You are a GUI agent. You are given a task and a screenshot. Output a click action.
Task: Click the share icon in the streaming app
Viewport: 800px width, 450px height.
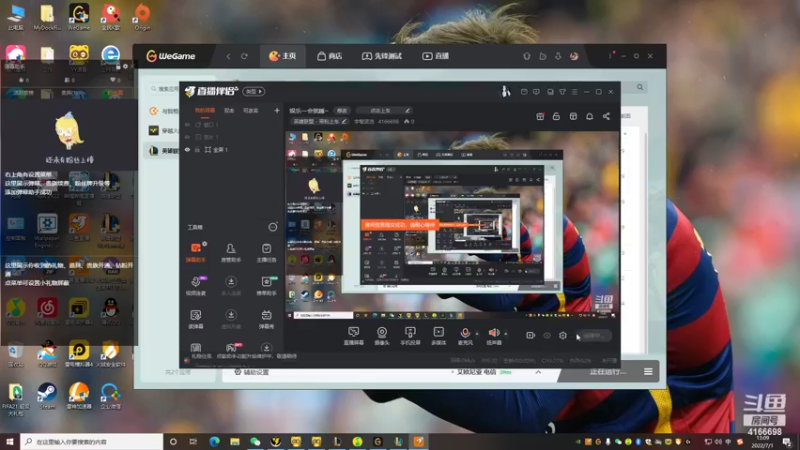(606, 116)
